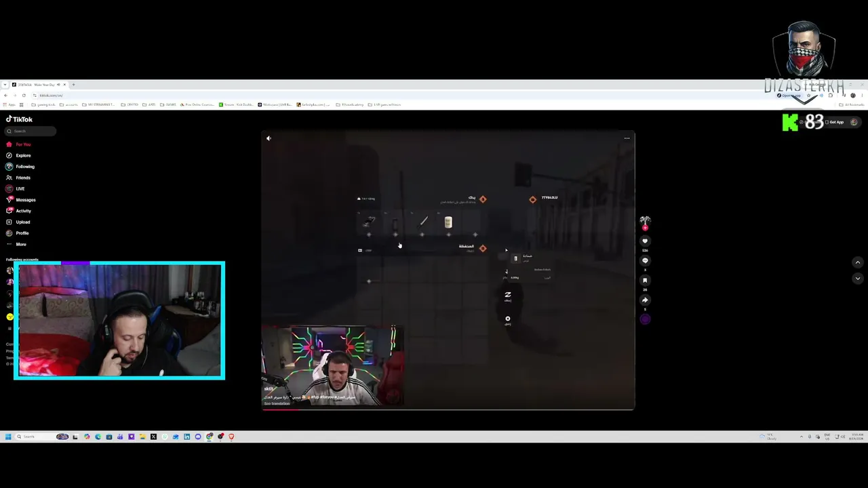Focus the TikTok search field
This screenshot has width=868, height=488.
[31, 131]
